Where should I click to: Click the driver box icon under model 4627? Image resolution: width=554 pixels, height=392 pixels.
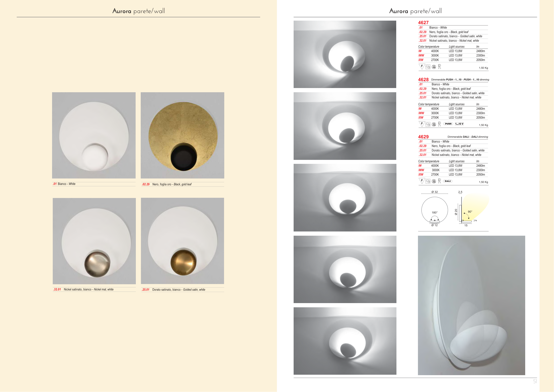[x=428, y=67]
